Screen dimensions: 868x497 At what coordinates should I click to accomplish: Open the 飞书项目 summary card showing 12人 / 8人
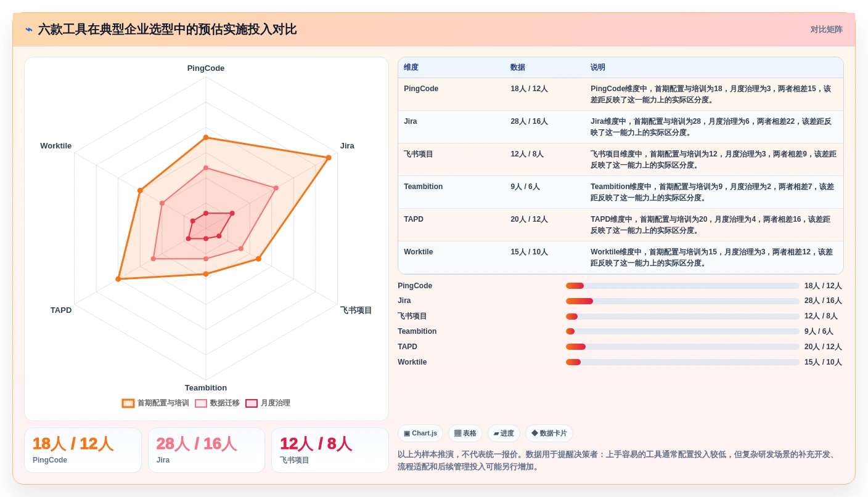coord(330,450)
